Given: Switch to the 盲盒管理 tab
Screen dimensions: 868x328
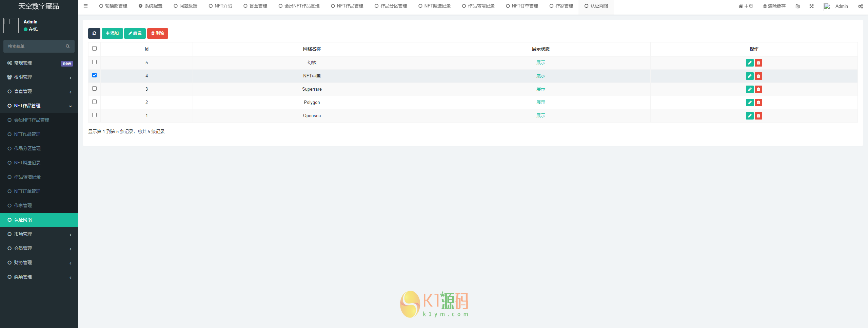Looking at the screenshot, I should (x=255, y=6).
